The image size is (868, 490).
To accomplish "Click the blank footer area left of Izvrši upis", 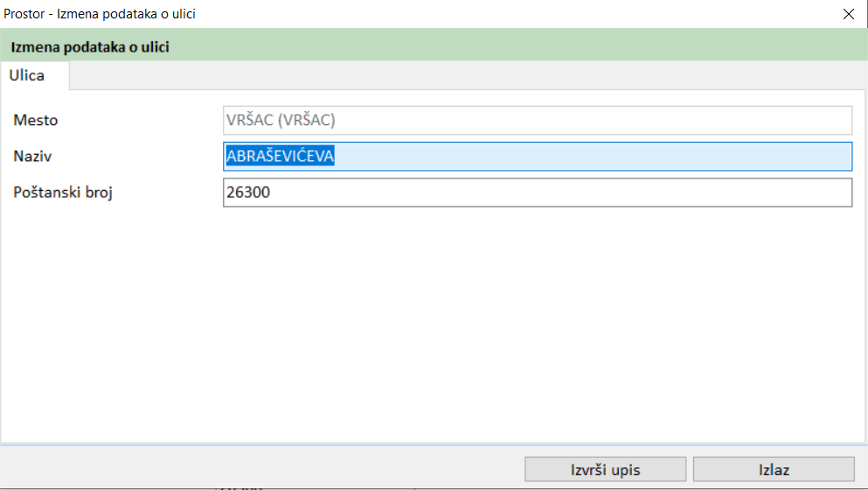I will (262, 470).
